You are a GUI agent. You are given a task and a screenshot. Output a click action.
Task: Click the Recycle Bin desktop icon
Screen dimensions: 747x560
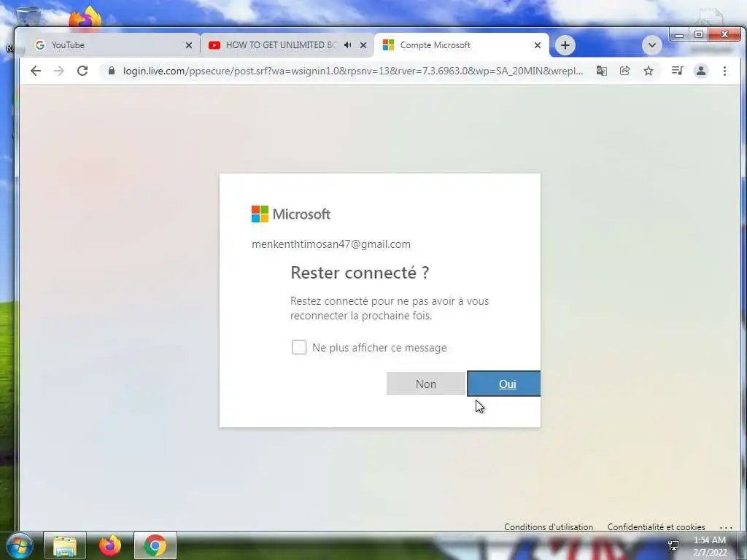coord(27,16)
